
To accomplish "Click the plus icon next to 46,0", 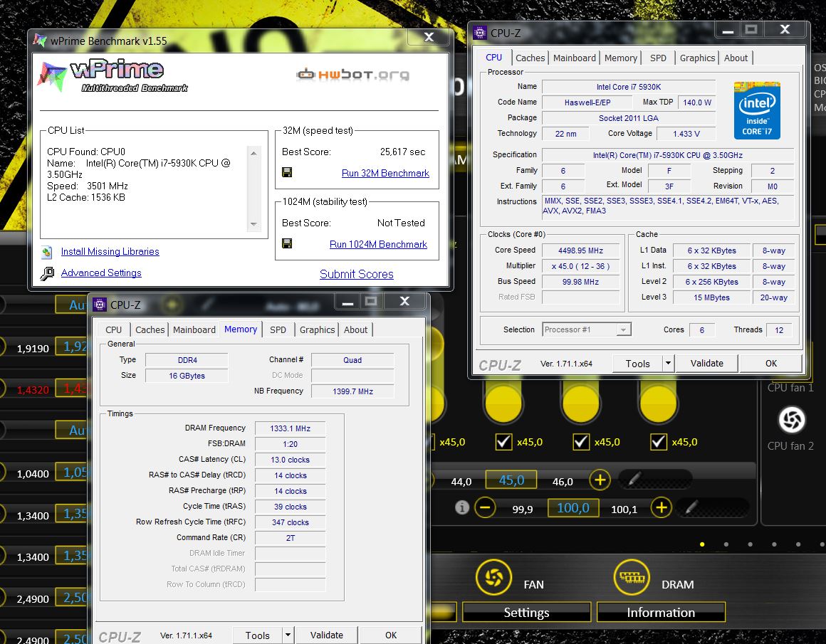I will [x=600, y=480].
